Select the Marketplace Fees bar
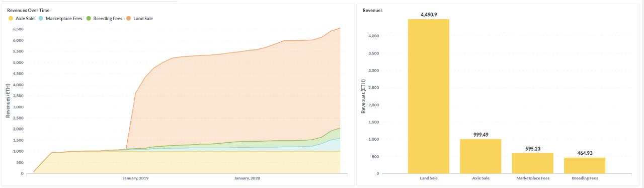The height and width of the screenshot is (188, 644). click(x=532, y=163)
